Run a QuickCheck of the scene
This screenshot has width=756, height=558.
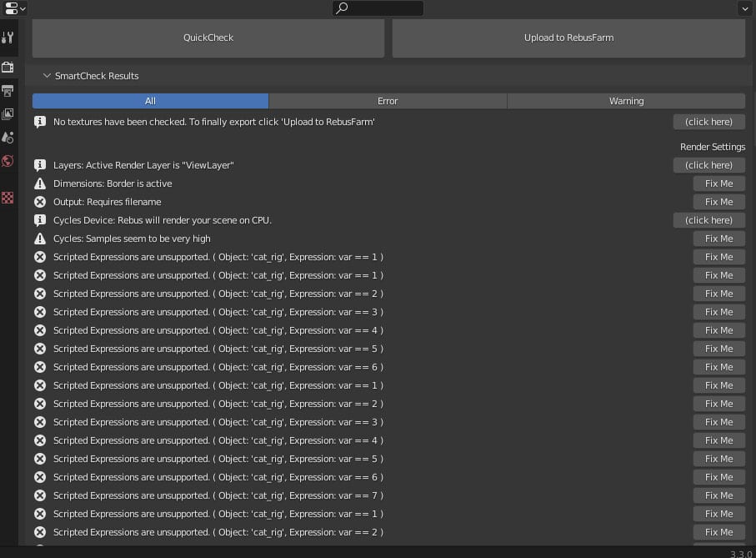(208, 37)
